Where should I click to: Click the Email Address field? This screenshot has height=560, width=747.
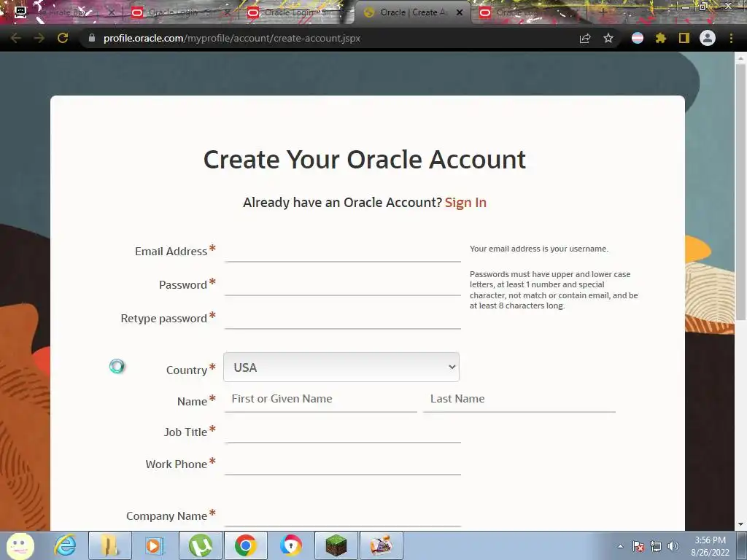point(343,251)
